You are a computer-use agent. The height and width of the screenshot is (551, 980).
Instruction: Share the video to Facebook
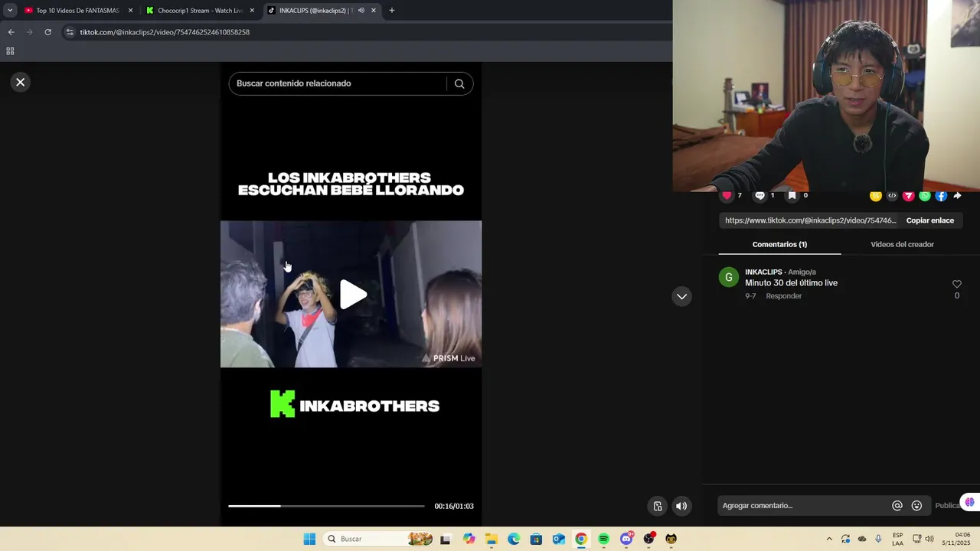(941, 196)
